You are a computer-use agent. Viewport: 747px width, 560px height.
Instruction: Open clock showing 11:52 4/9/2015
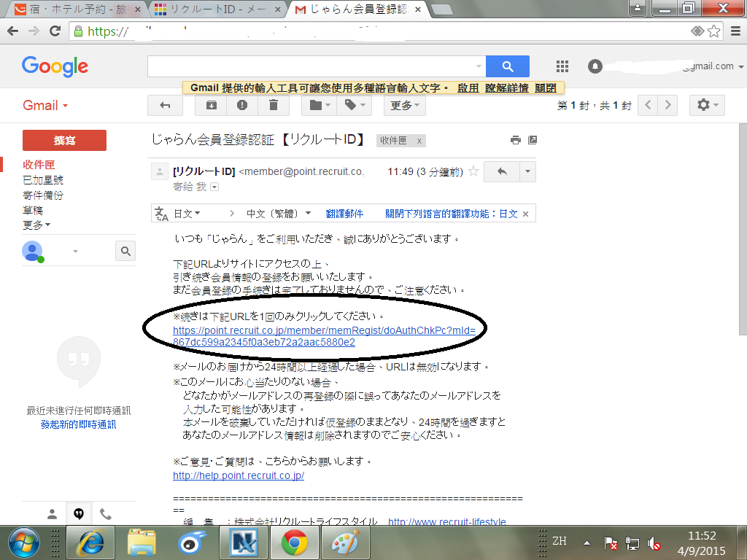pos(701,543)
